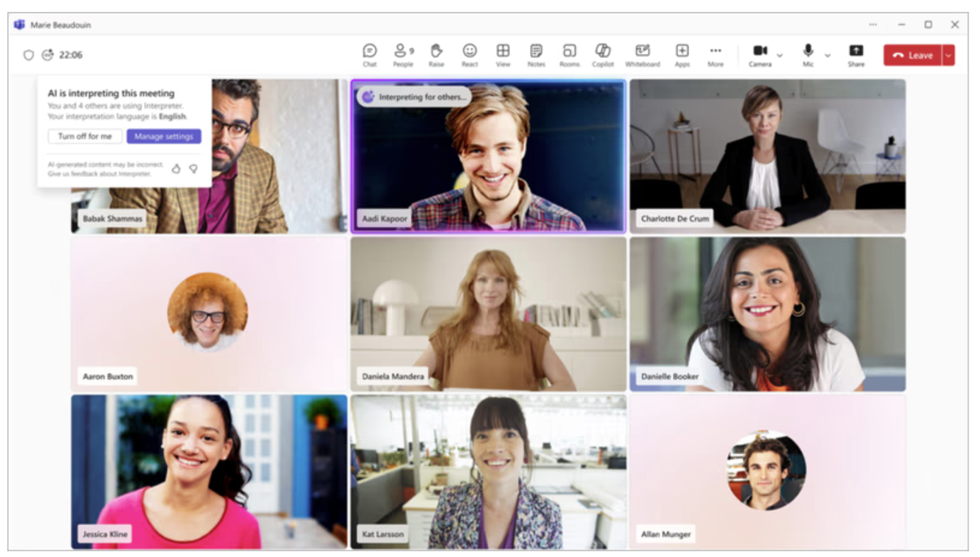Toggle the Camera on or off
The image size is (980, 557).
[x=760, y=54]
